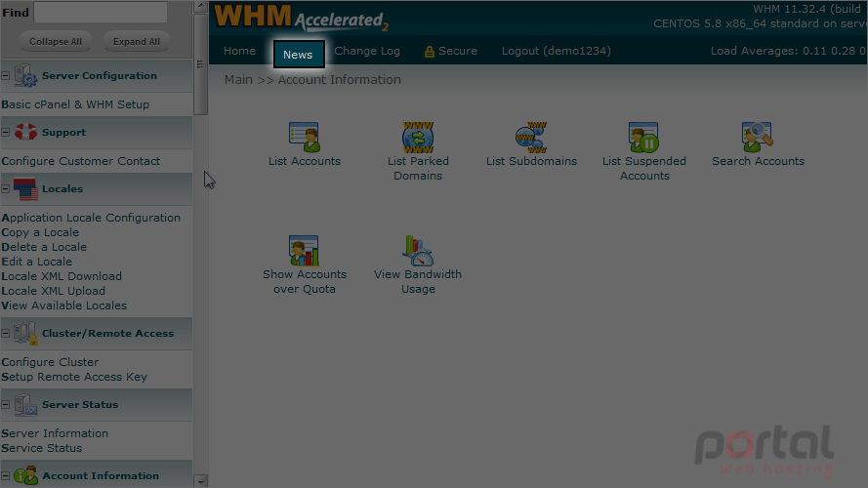868x488 pixels.
Task: Open the Show Accounts over Quota icon
Action: coord(304,251)
